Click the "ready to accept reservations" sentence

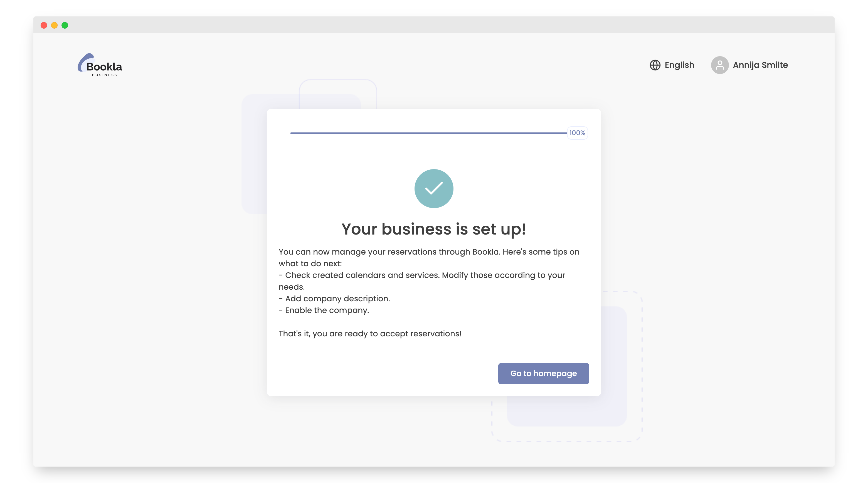click(x=370, y=334)
